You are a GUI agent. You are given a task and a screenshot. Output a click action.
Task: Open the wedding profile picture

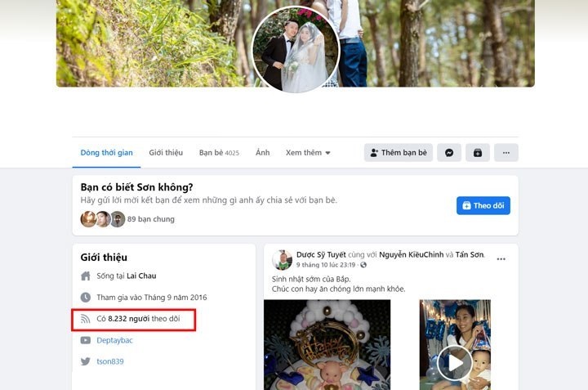pyautogui.click(x=296, y=50)
